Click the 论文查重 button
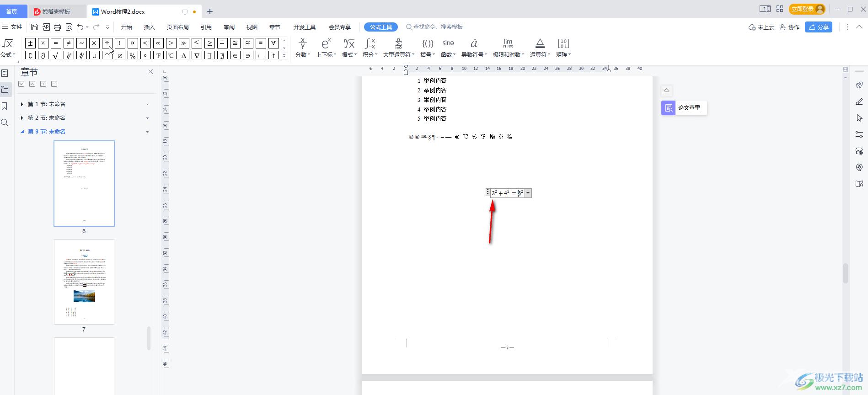The image size is (868, 395). [684, 108]
